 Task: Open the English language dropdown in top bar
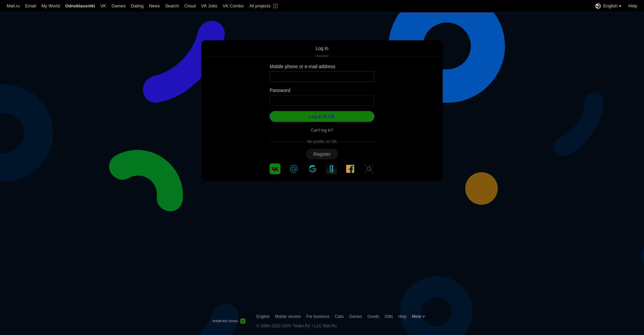[612, 6]
